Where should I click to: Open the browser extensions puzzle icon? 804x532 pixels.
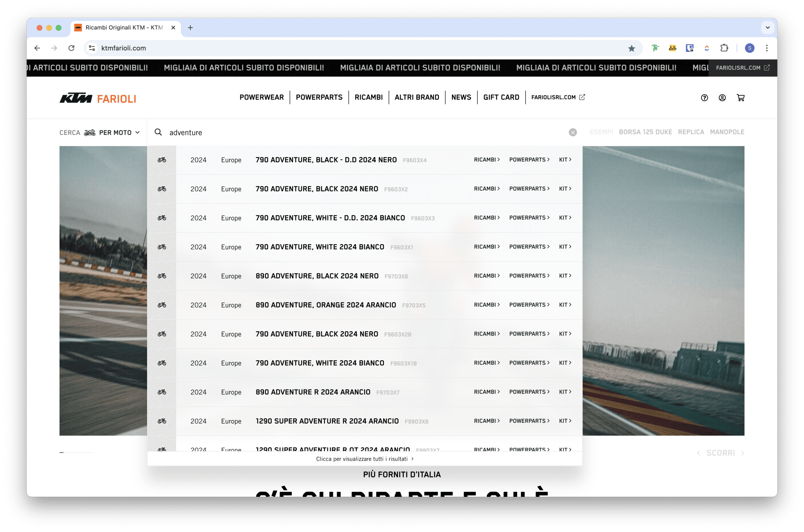pyautogui.click(x=724, y=48)
